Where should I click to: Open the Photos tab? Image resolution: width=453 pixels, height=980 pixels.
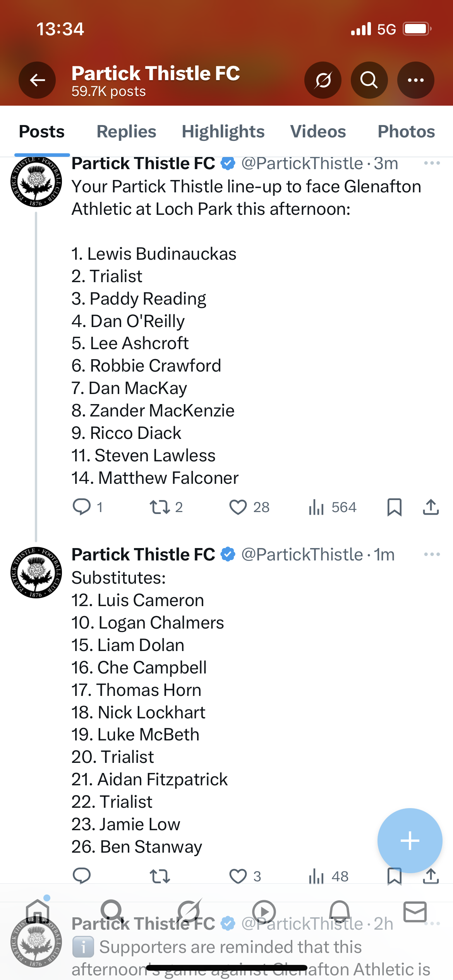[x=406, y=132]
